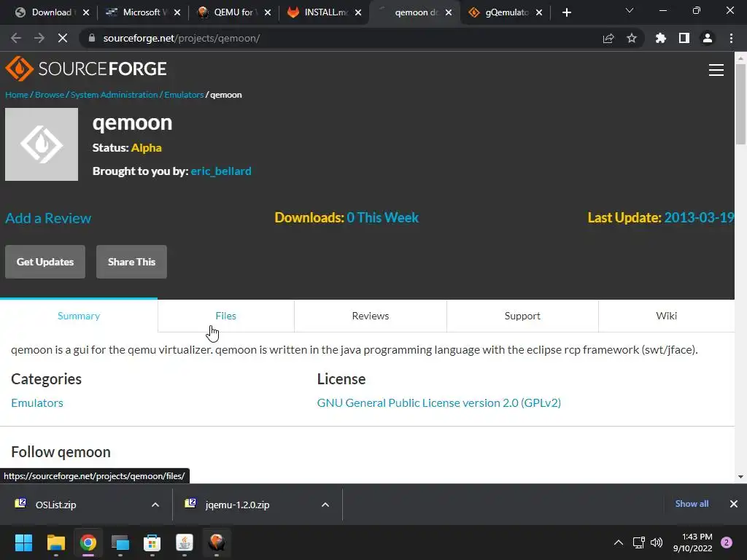Click the share page icon in address bar
The image size is (747, 560).
pos(608,38)
